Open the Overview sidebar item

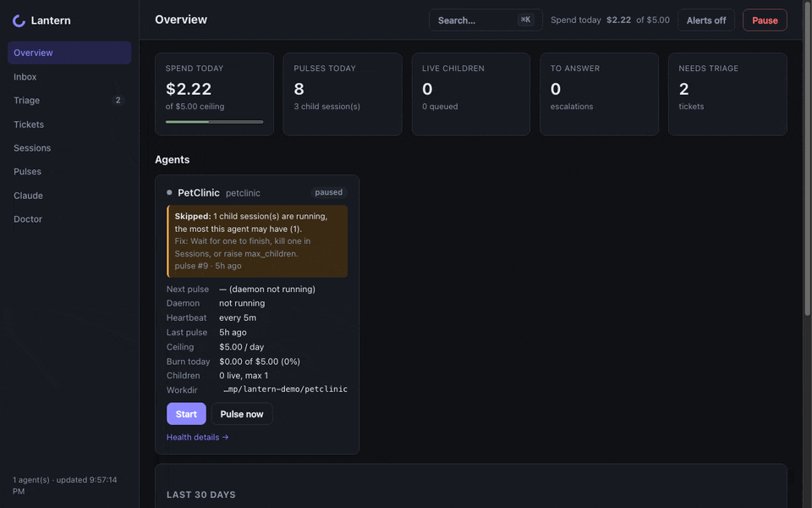tap(69, 52)
